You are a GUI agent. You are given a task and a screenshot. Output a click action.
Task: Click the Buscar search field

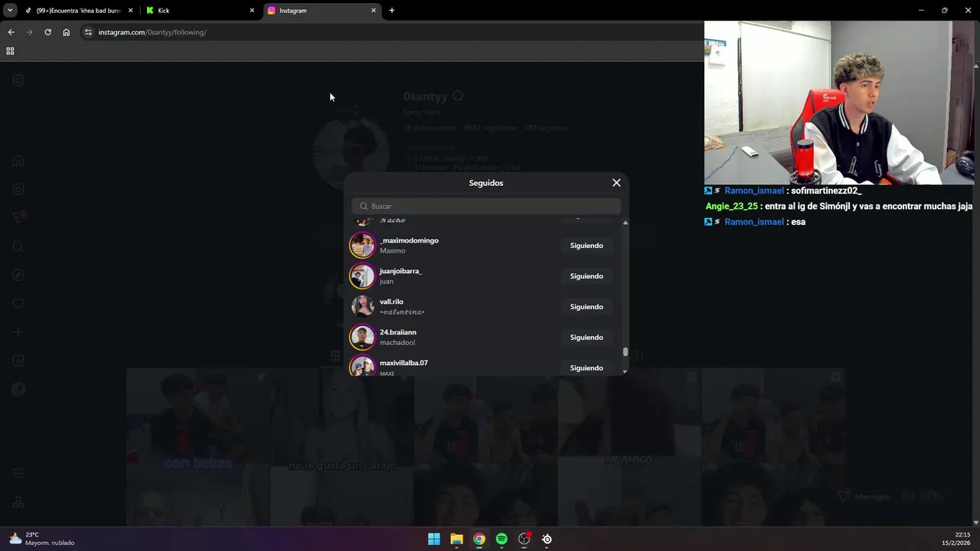tap(486, 206)
